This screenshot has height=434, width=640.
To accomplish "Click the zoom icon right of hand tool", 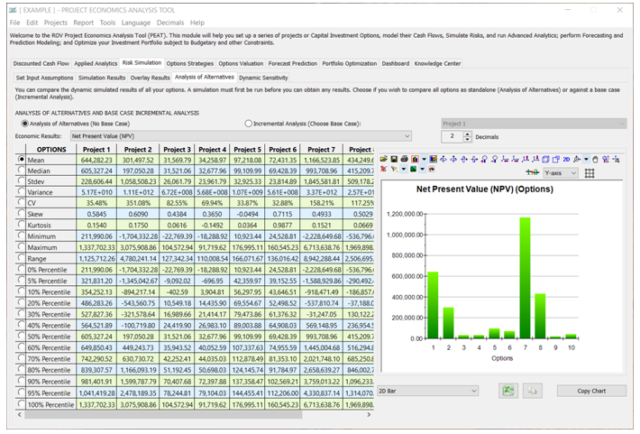I will click(x=605, y=159).
